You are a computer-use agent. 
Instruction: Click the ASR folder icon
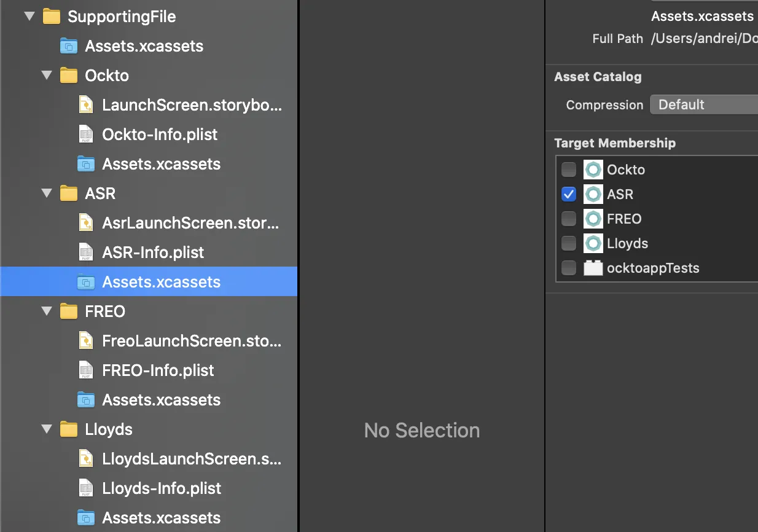[x=69, y=194]
